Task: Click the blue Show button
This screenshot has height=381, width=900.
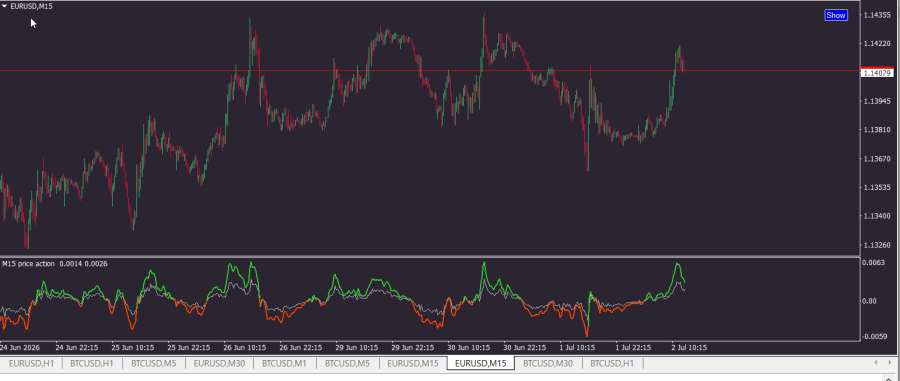Action: tap(836, 15)
